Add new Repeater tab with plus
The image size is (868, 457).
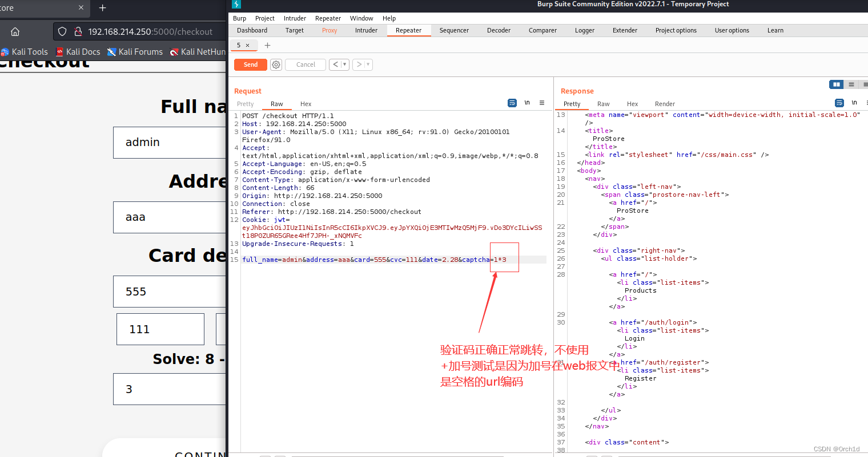click(267, 45)
